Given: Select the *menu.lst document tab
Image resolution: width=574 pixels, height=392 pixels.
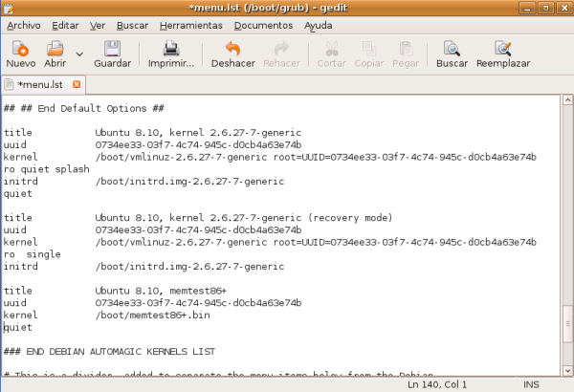Looking at the screenshot, I should [42, 84].
